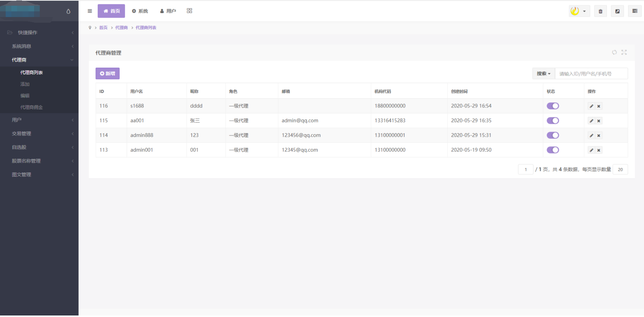Click the fullscreen icon in panel header
The height and width of the screenshot is (317, 644).
pyautogui.click(x=624, y=53)
